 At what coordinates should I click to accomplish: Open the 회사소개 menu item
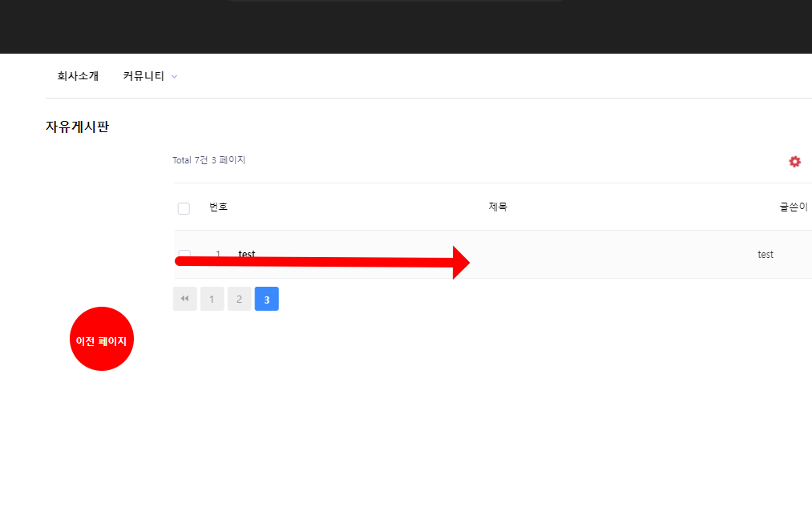(78, 76)
